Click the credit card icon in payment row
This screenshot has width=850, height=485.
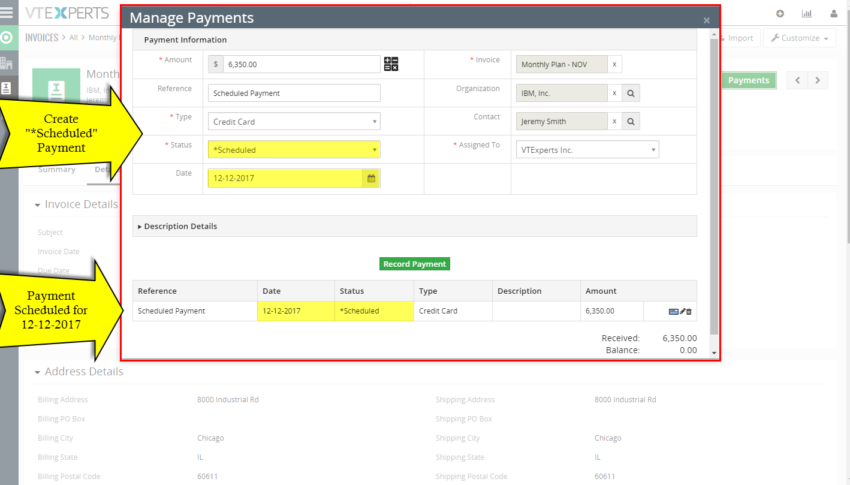[673, 312]
